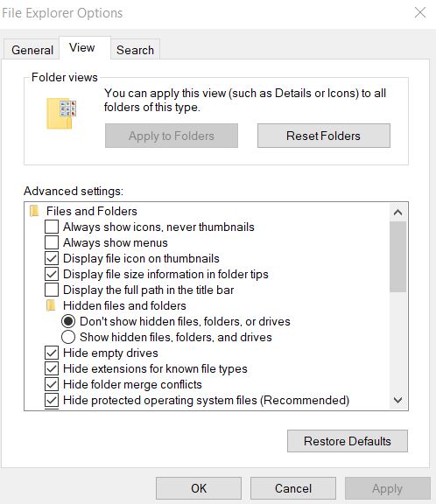Check the Always show menus option
436x504 pixels.
pos(52,242)
